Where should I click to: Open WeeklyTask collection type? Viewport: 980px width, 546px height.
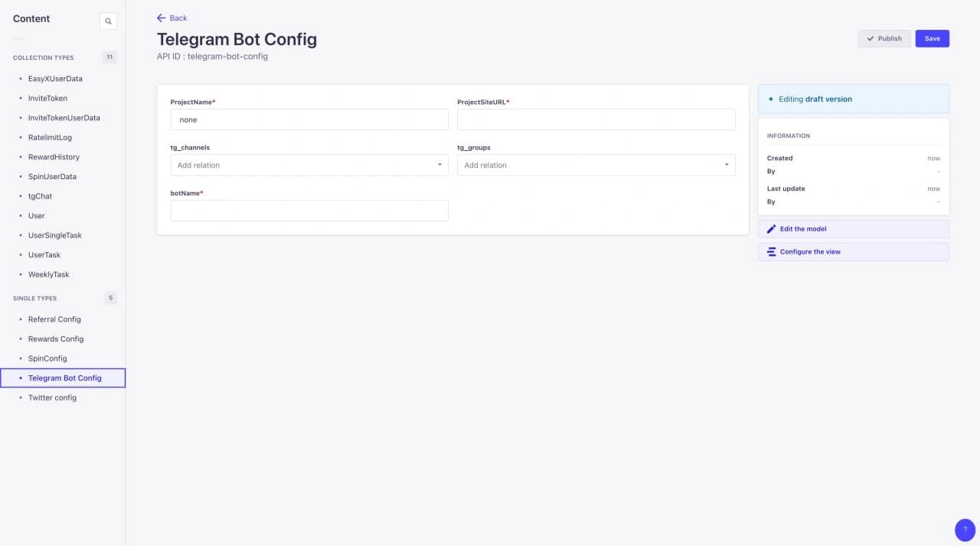(48, 275)
